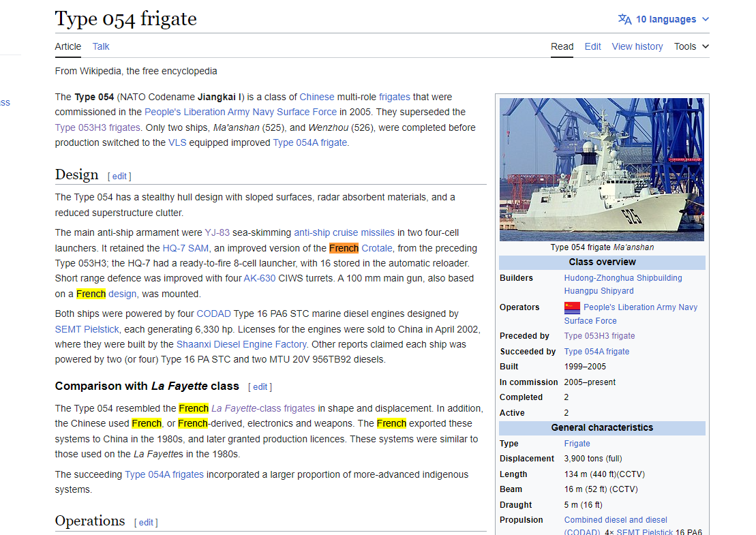
Task: Click the text From Wikipedia, the free encyclopedia
Action: pyautogui.click(x=136, y=72)
